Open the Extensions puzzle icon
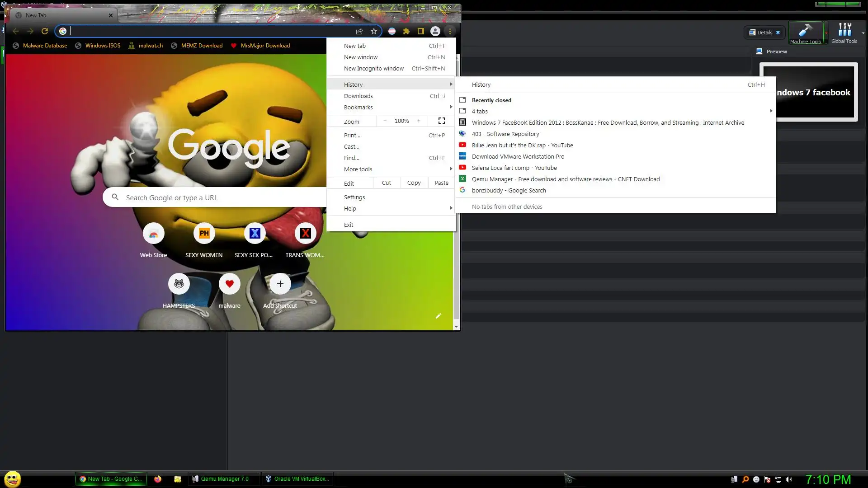The image size is (868, 488). click(406, 31)
